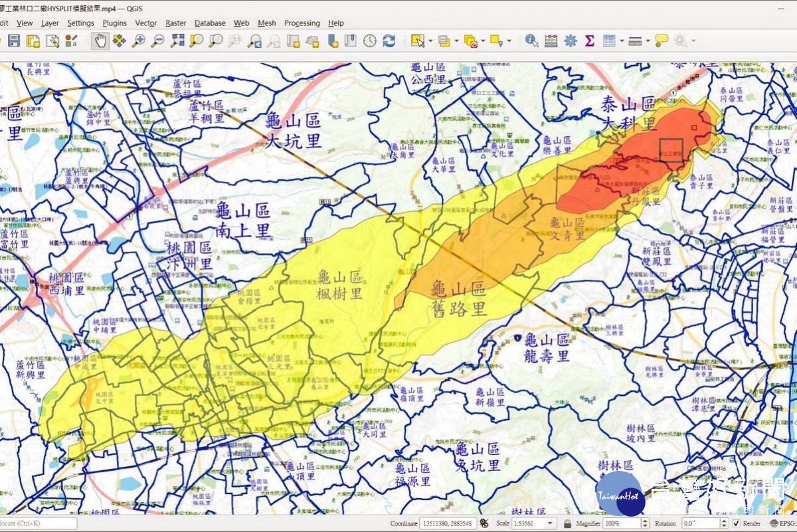
Task: Click the Save Project floppy icon
Action: 14,41
